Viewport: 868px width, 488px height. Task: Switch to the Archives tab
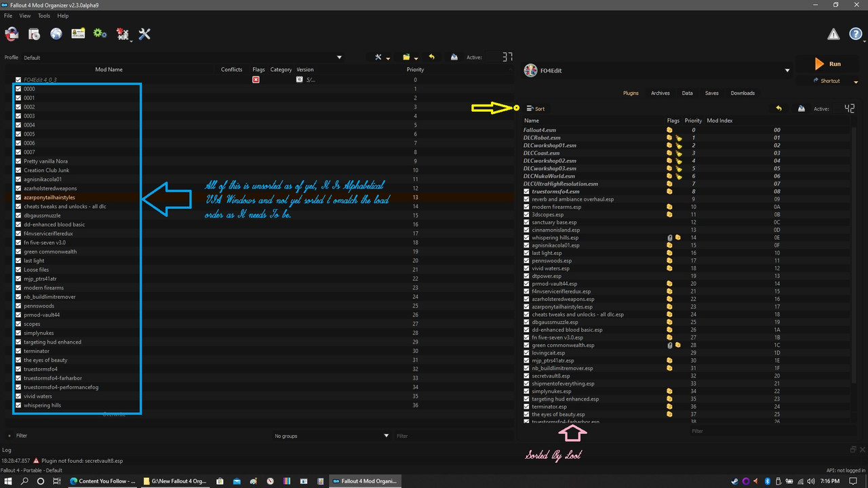tap(660, 93)
